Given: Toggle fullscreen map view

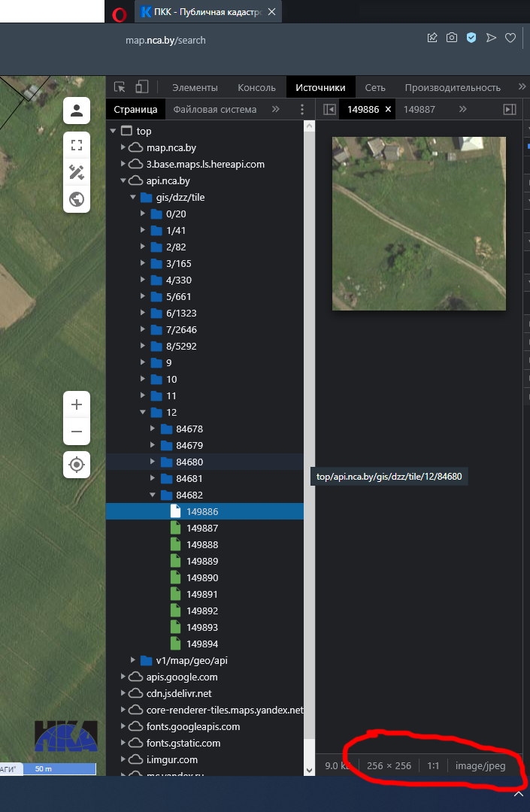Looking at the screenshot, I should click(x=76, y=144).
